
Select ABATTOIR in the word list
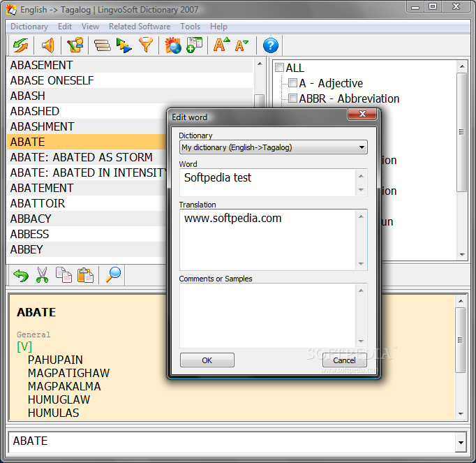click(x=87, y=203)
